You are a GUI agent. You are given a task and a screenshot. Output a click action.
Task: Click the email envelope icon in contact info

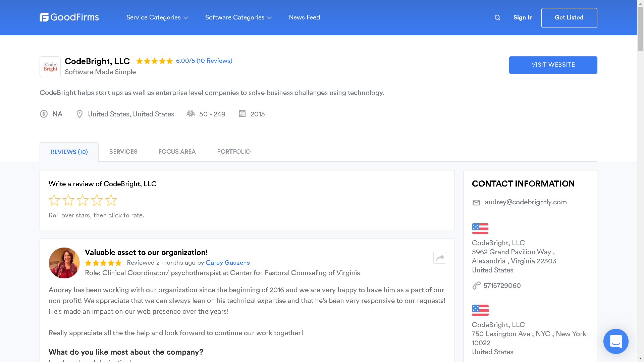(x=476, y=203)
